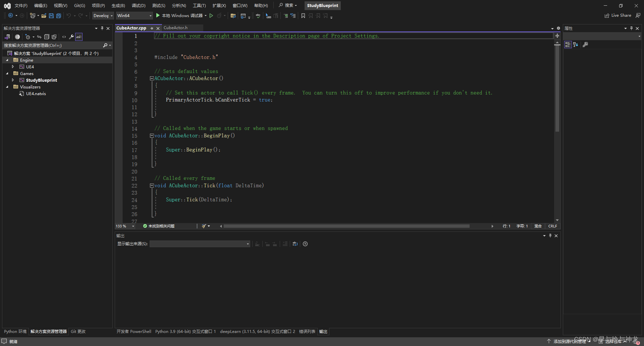Open the 文件(F) menu
Screen dimensions: 644x346
tap(21, 6)
